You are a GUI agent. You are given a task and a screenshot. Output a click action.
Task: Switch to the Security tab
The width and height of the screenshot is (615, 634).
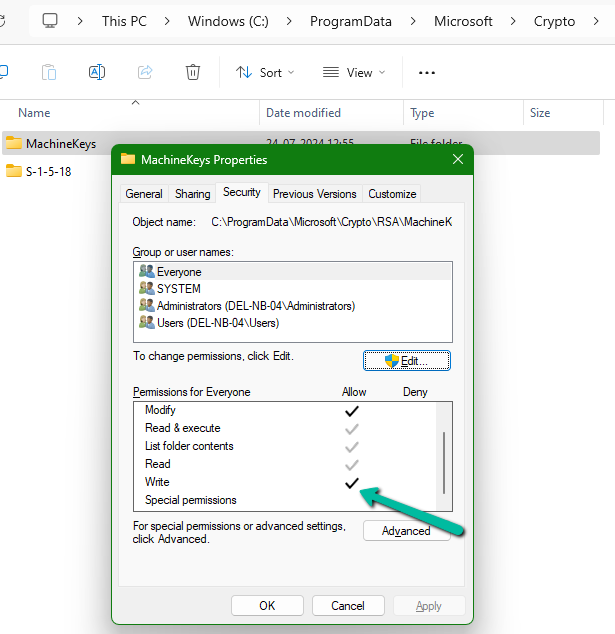pos(241,192)
